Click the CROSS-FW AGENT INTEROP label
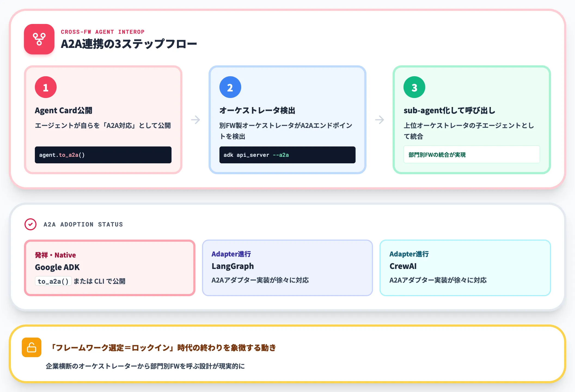Viewport: 575px width, 392px height. coord(103,32)
